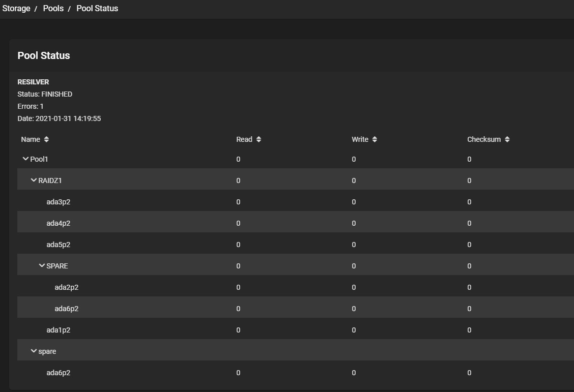Collapse the lowercase spare section chevron
Image resolution: width=574 pixels, height=392 pixels.
(x=34, y=351)
